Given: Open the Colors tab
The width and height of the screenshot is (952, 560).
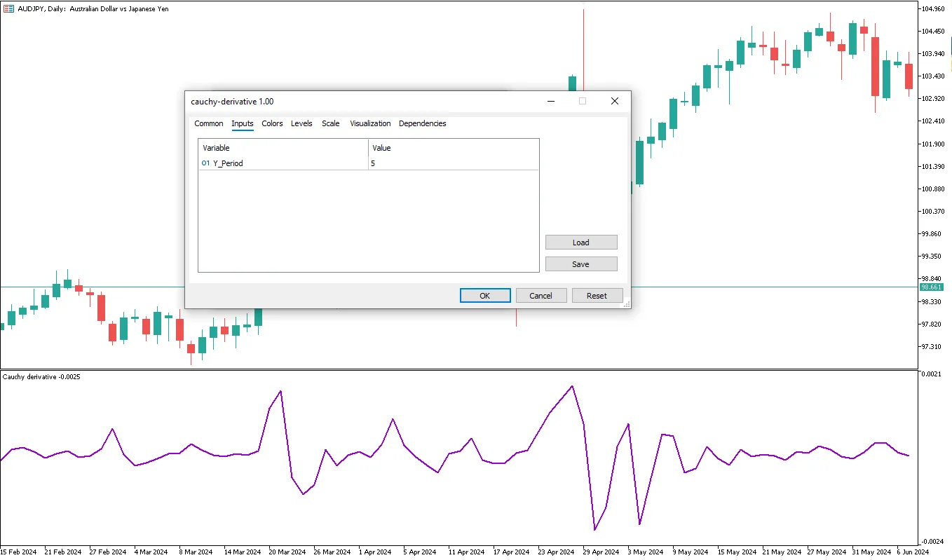Looking at the screenshot, I should [272, 123].
